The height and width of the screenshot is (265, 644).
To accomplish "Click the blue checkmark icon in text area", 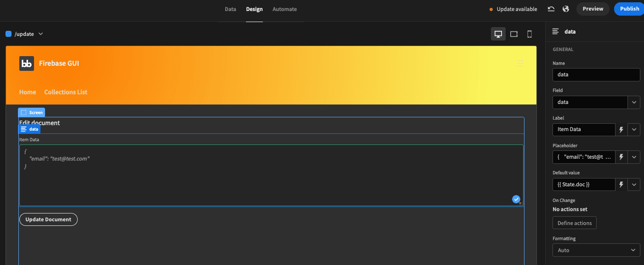I will [x=516, y=199].
